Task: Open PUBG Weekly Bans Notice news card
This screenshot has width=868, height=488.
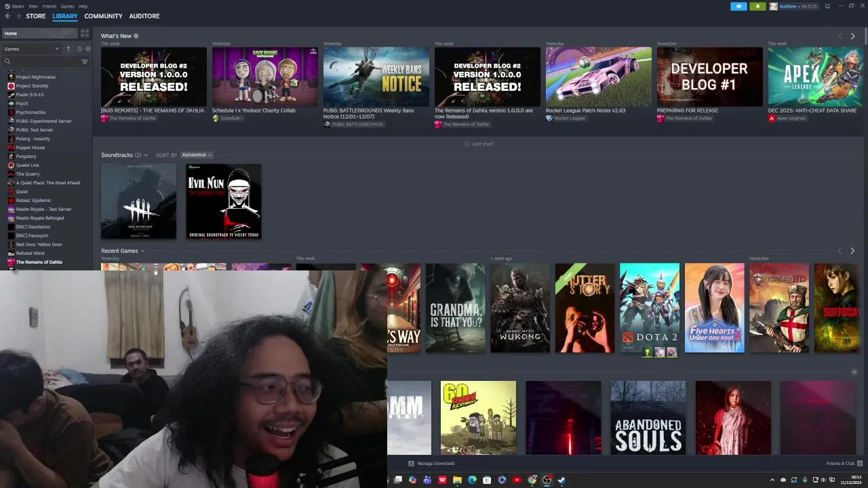Action: coord(376,77)
